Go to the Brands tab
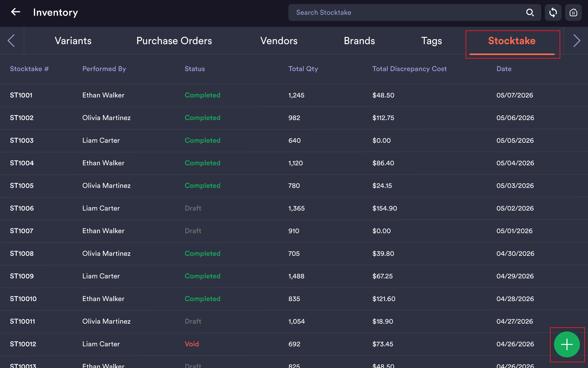Screen dimensions: 588x368 click(x=359, y=41)
